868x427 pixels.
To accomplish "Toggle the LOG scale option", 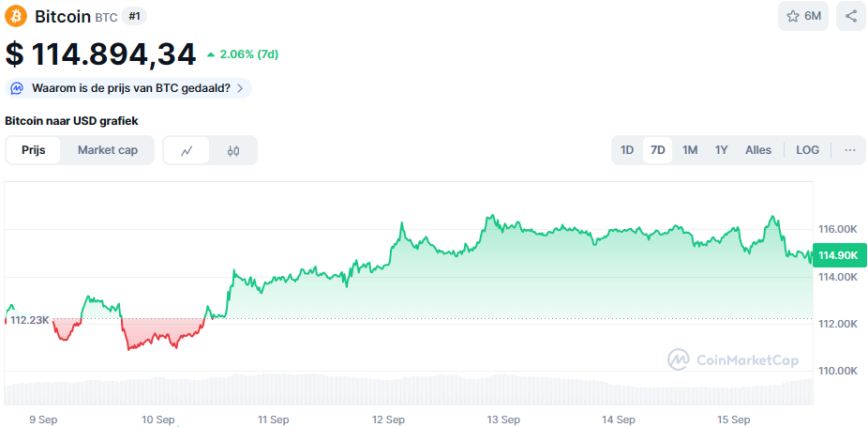I will [808, 150].
